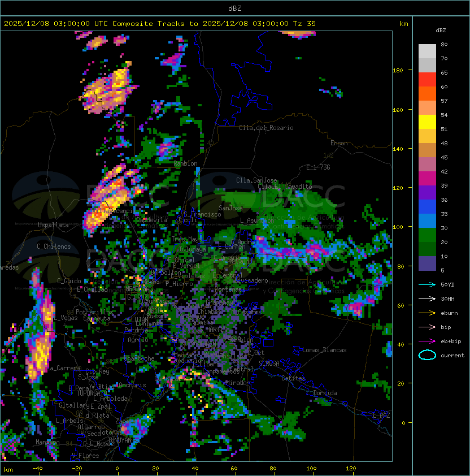Click the 'Cacheuta' place label

coord(97,318)
